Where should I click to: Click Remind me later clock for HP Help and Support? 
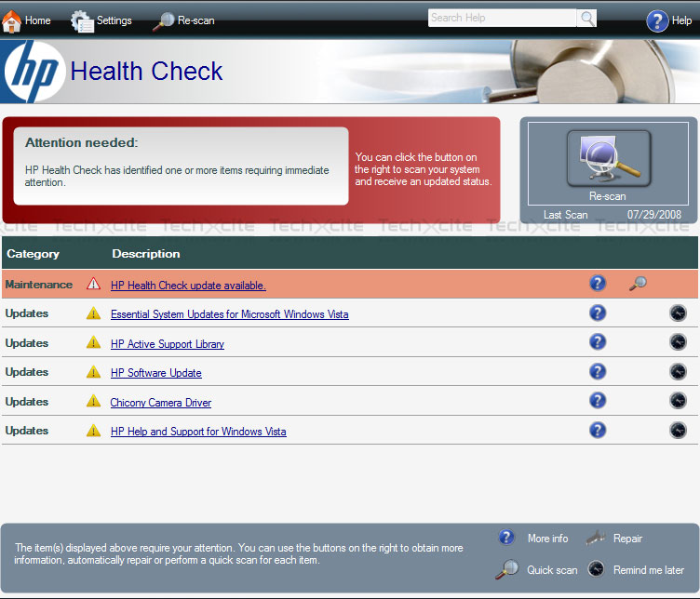678,430
